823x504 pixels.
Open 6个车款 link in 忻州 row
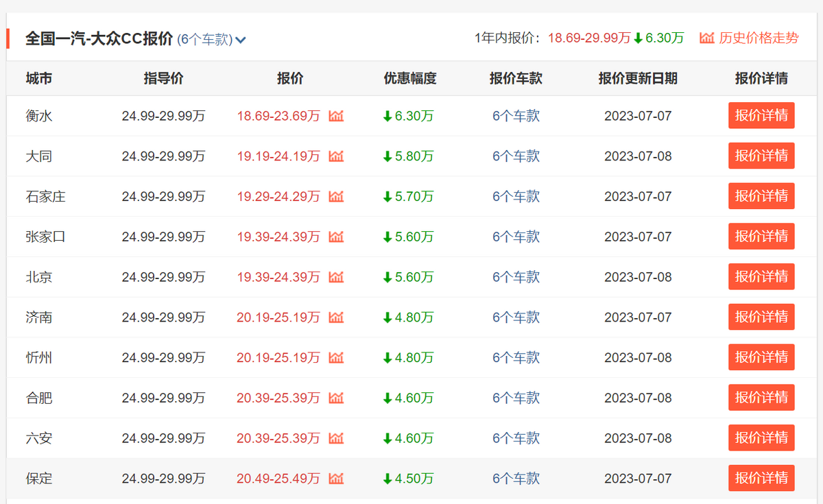click(516, 358)
